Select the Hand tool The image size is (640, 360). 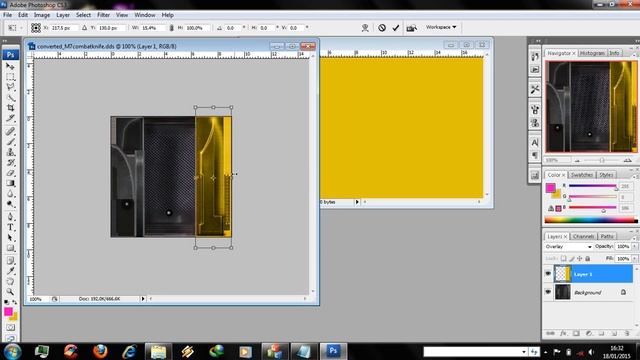tap(11, 281)
